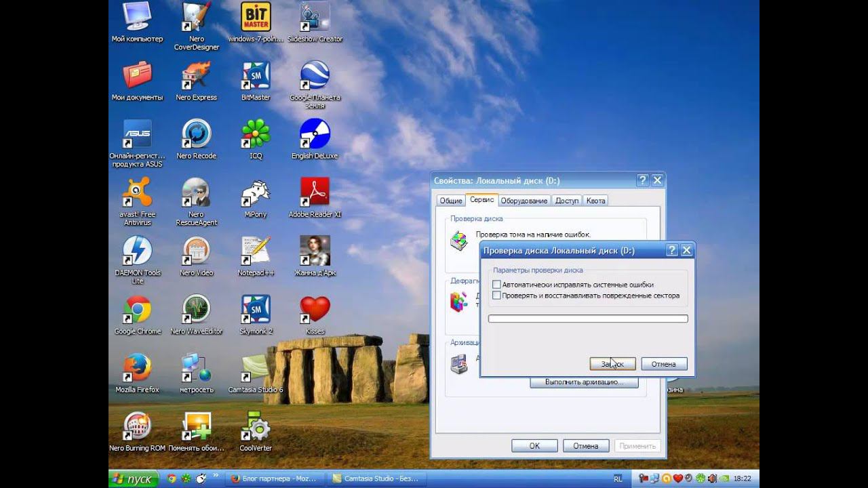868x488 pixels.
Task: Select the Nero WaveEditor shortcut
Action: click(196, 314)
